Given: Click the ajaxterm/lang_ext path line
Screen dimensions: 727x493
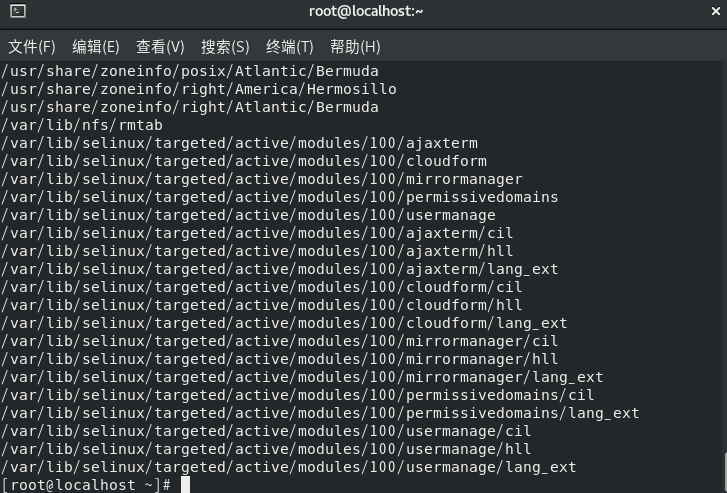Looking at the screenshot, I should click(x=280, y=269).
